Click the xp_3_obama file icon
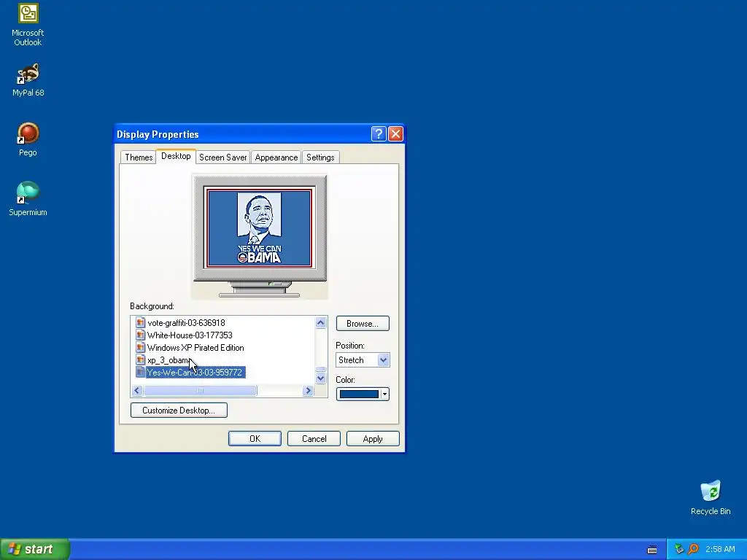Viewport: 747px width, 560px height. (x=141, y=359)
